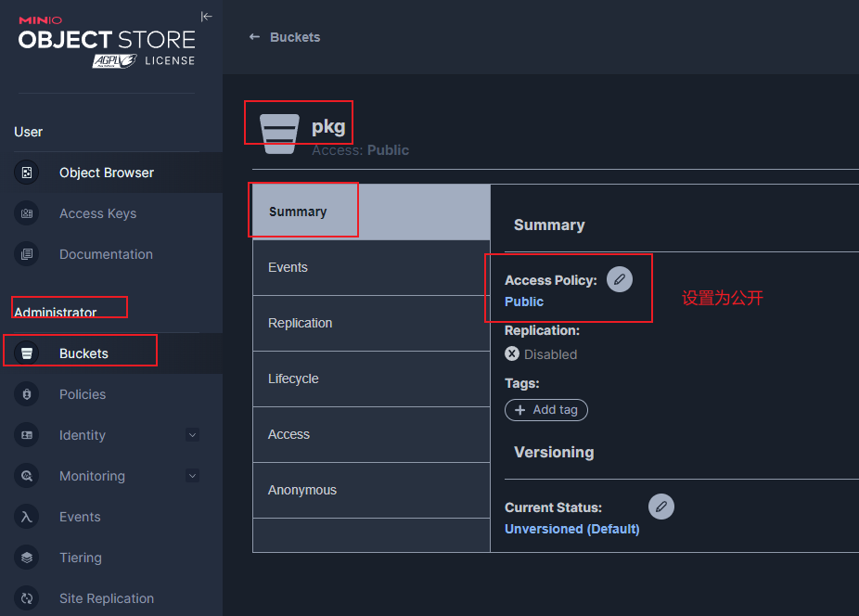
Task: Click the Public access policy link
Action: point(524,302)
